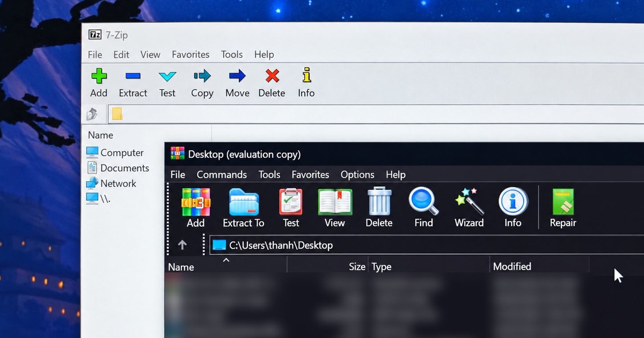The width and height of the screenshot is (644, 338).
Task: Click the Extract icon in 7-Zip toolbar
Action: point(133,76)
